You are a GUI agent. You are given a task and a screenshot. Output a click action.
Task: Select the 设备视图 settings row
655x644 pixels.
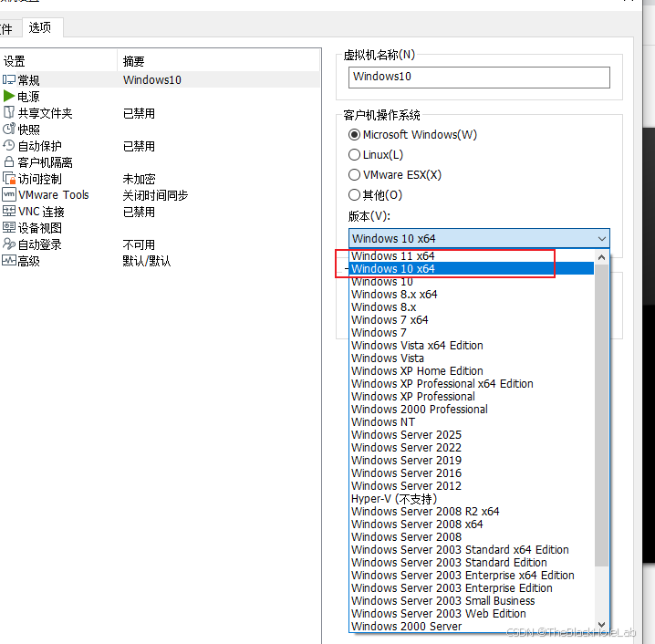point(161,228)
